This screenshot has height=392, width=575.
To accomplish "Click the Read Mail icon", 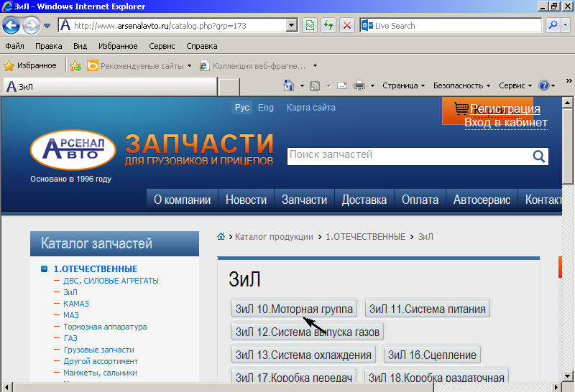I will coord(342,85).
